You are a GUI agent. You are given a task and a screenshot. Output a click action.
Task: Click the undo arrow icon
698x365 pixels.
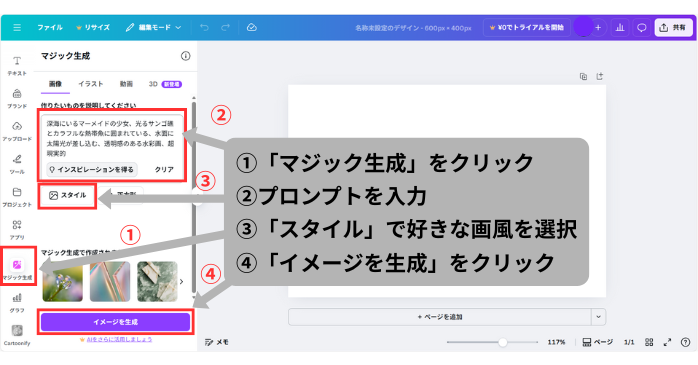click(204, 28)
